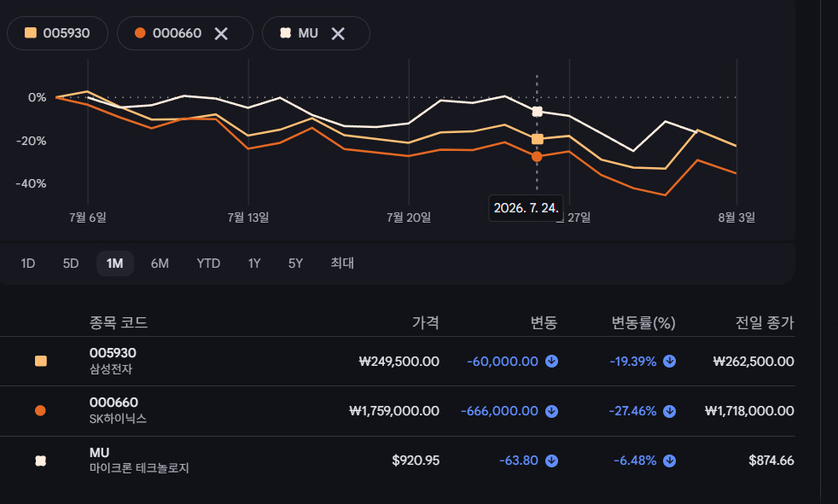Remove MU from the comparison chart

point(338,33)
